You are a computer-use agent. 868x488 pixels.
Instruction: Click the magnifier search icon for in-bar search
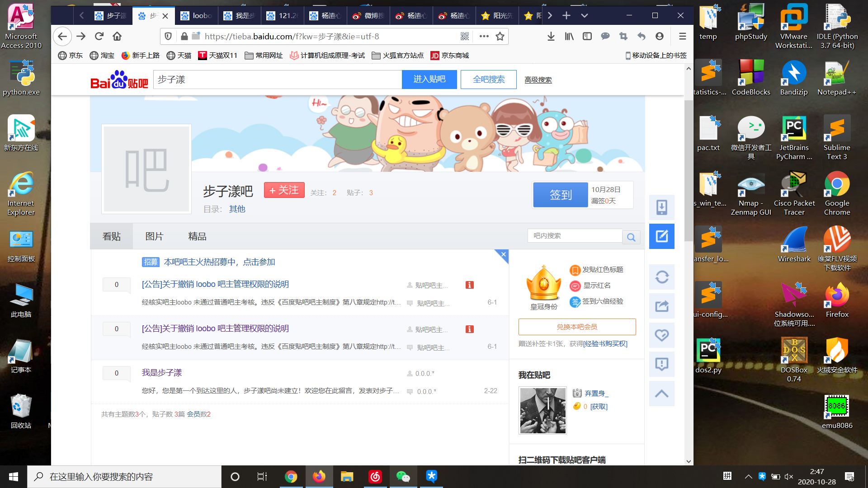click(631, 237)
